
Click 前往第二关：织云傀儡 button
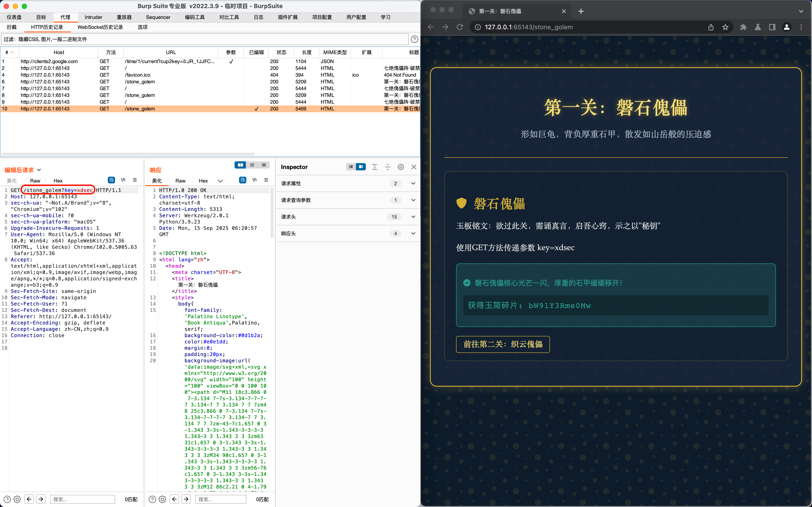coord(503,344)
